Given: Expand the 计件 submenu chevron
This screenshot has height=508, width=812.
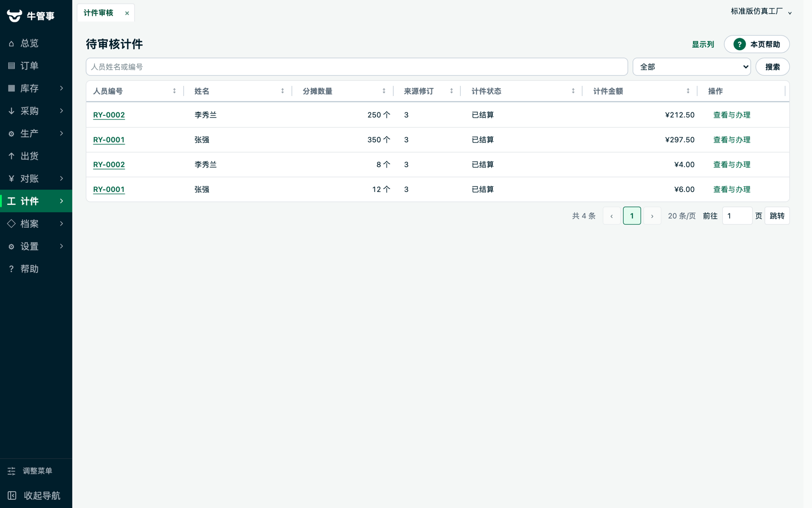Looking at the screenshot, I should click(x=61, y=201).
